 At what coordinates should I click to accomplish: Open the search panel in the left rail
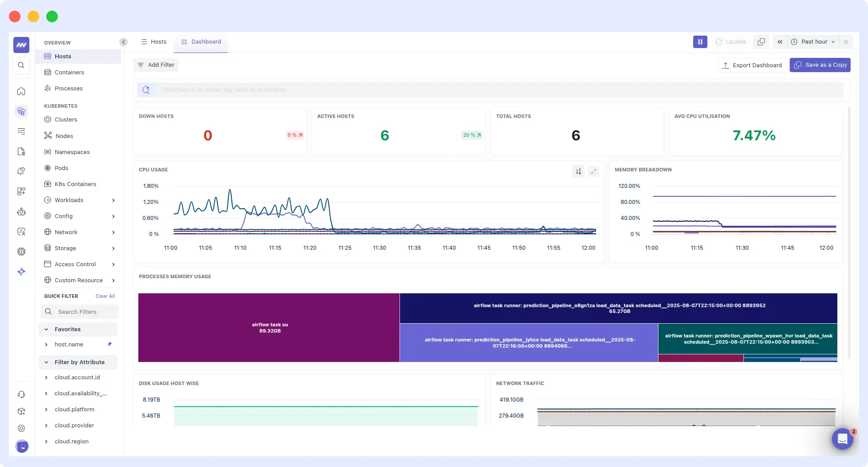click(21, 65)
